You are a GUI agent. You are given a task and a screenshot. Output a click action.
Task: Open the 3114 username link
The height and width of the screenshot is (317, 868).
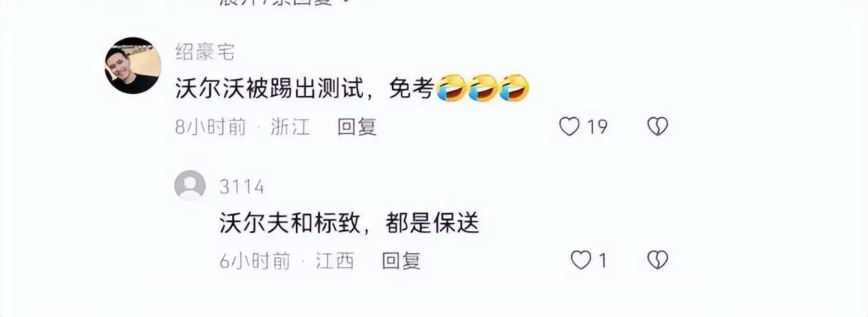click(241, 187)
